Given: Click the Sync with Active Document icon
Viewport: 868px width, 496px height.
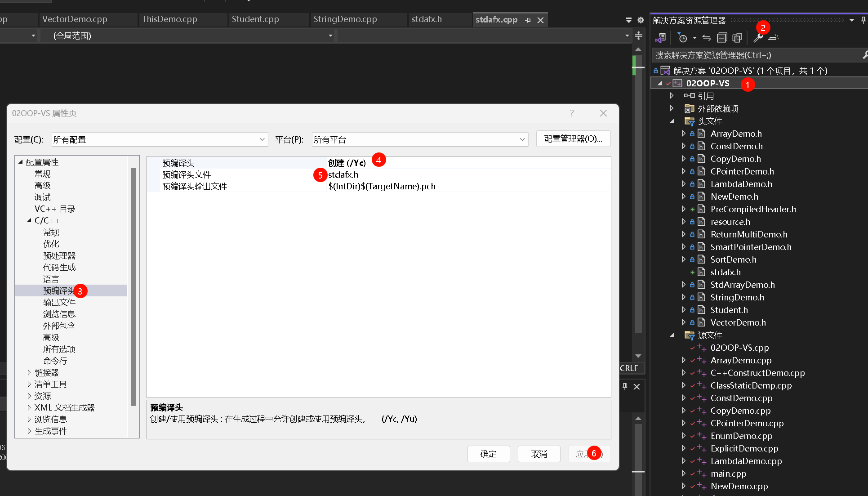Looking at the screenshot, I should pos(707,38).
